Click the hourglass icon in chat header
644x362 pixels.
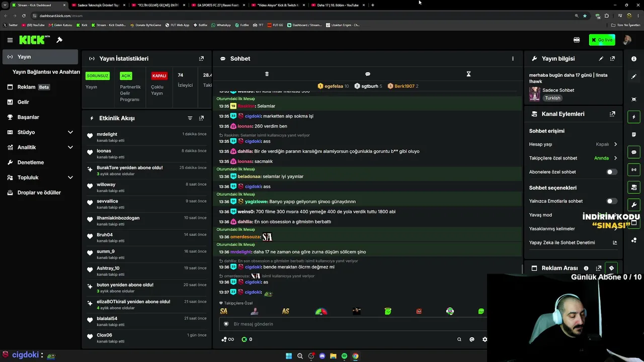[x=468, y=74]
